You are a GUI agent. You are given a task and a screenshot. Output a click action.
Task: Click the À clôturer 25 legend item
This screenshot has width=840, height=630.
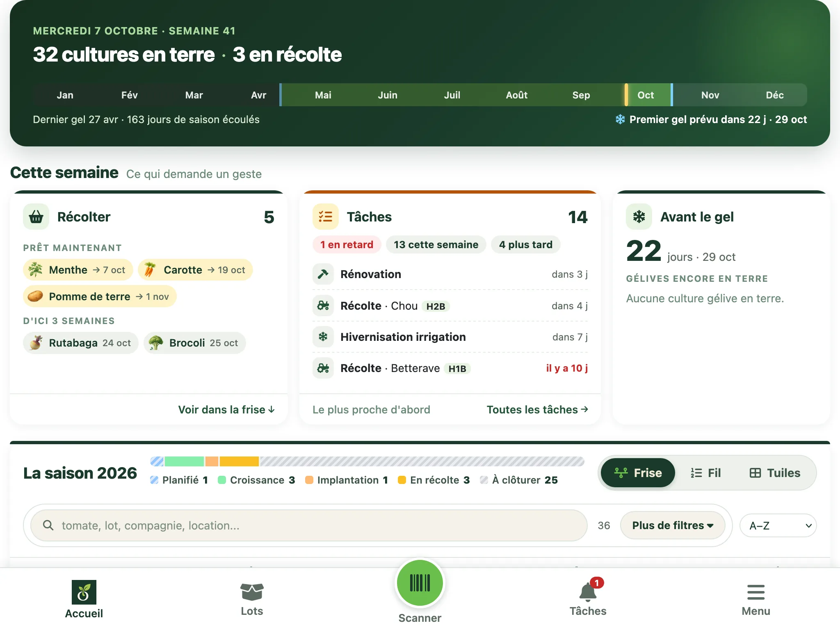tap(519, 480)
